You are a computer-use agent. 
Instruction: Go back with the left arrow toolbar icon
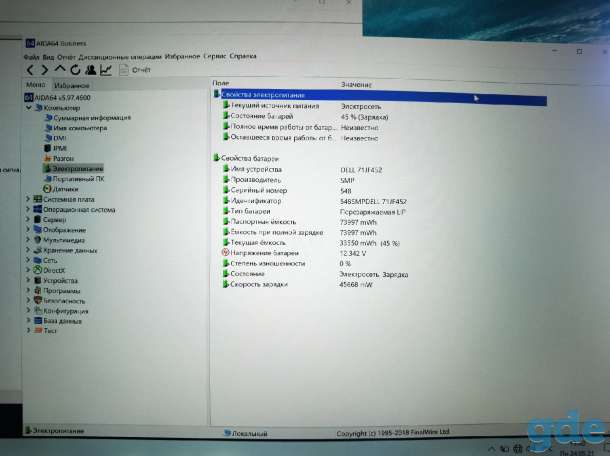click(x=30, y=70)
